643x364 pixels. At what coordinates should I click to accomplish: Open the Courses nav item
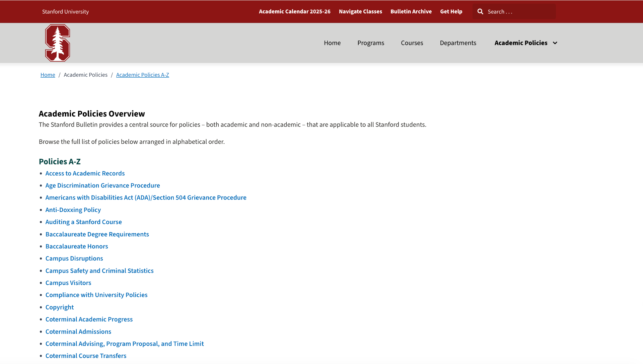pyautogui.click(x=412, y=43)
